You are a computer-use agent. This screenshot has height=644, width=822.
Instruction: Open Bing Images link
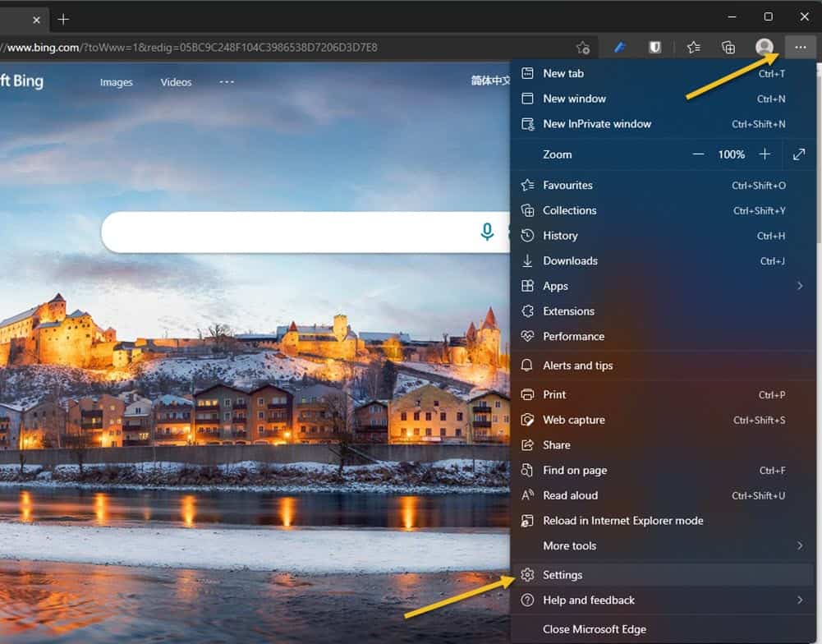pos(116,82)
